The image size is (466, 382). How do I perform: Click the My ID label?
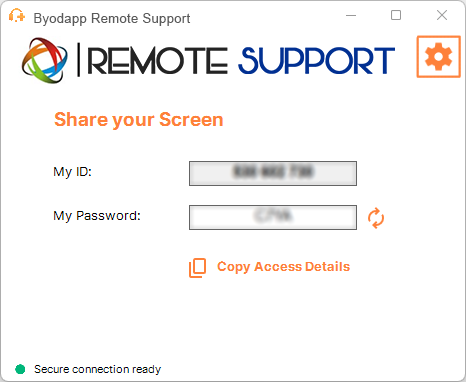(x=72, y=172)
